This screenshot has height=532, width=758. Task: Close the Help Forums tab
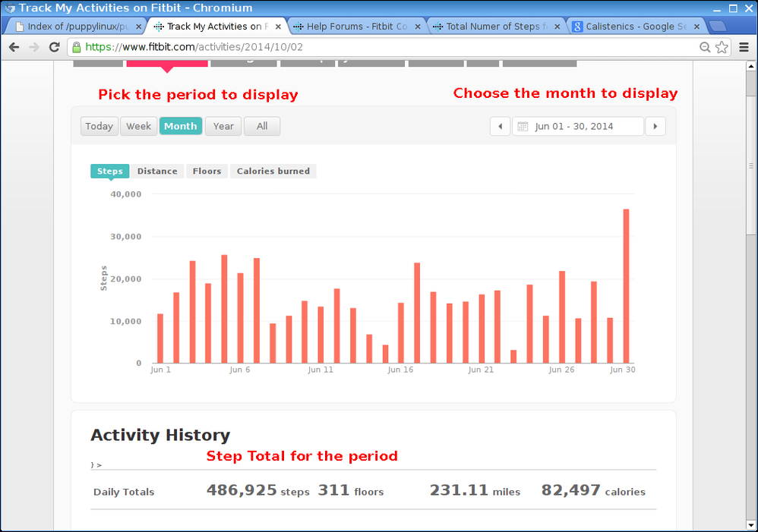pos(418,27)
